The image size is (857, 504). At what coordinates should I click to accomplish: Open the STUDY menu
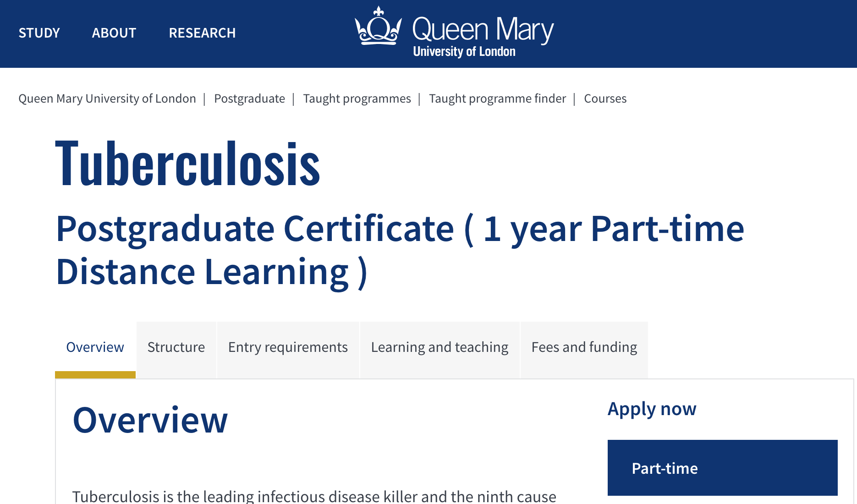[x=39, y=33]
